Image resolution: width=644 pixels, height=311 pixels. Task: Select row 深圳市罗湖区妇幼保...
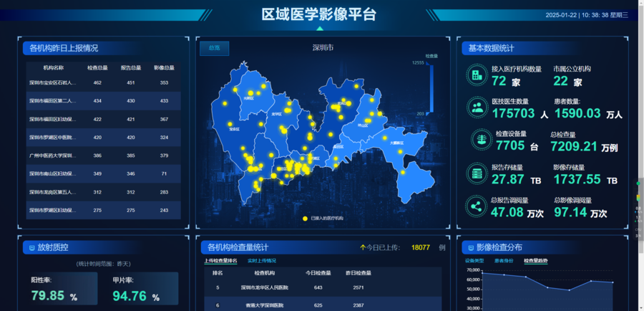pos(104,210)
